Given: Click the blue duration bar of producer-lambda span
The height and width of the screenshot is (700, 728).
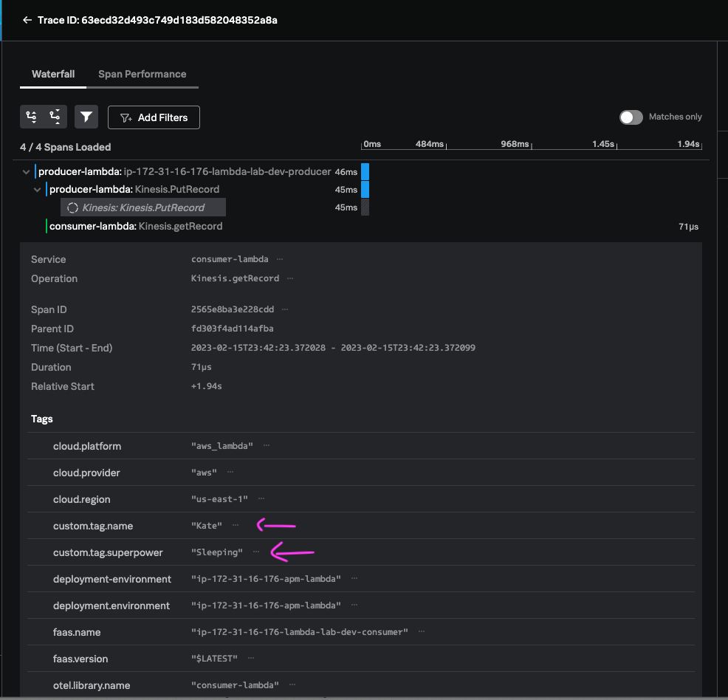Looking at the screenshot, I should [364, 171].
